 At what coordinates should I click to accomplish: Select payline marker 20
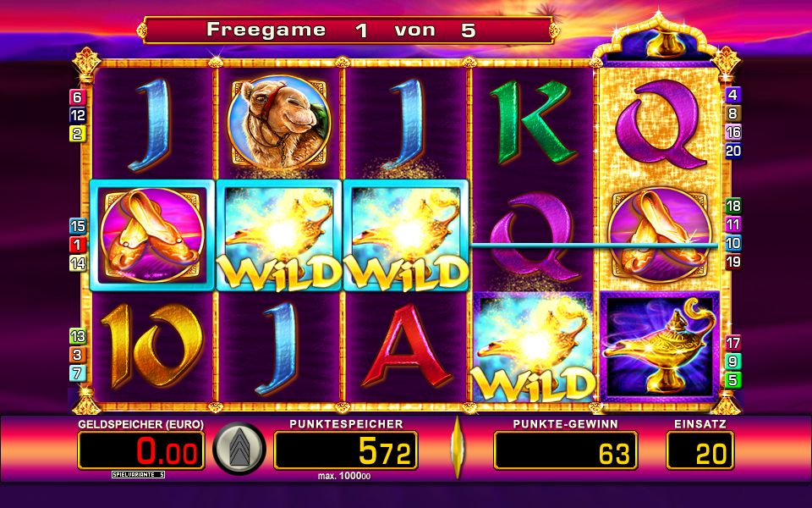point(732,151)
